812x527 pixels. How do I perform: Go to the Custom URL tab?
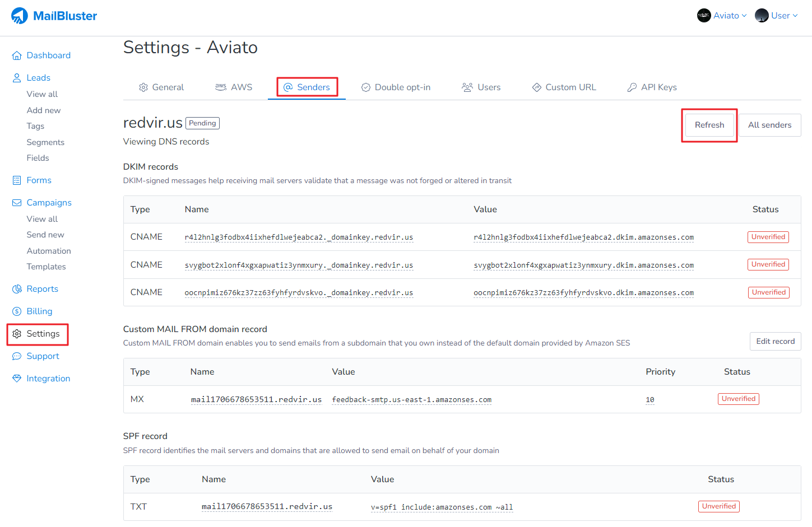tap(564, 87)
